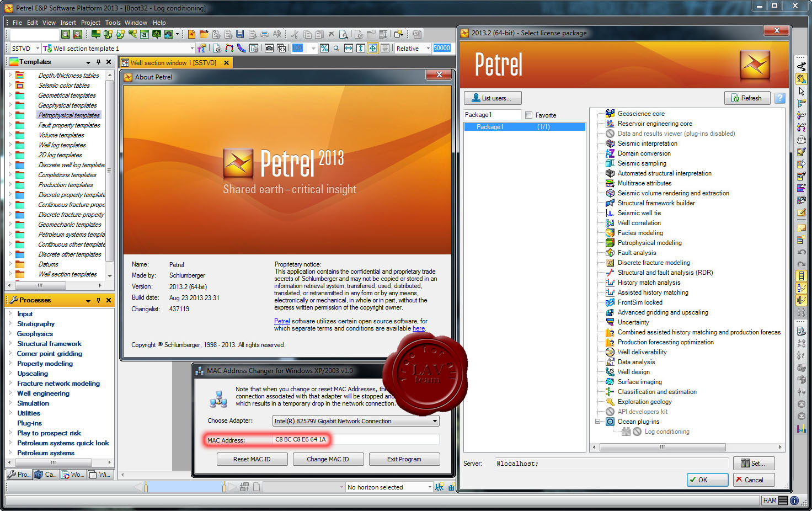
Task: Click the Exit Program button
Action: [404, 459]
